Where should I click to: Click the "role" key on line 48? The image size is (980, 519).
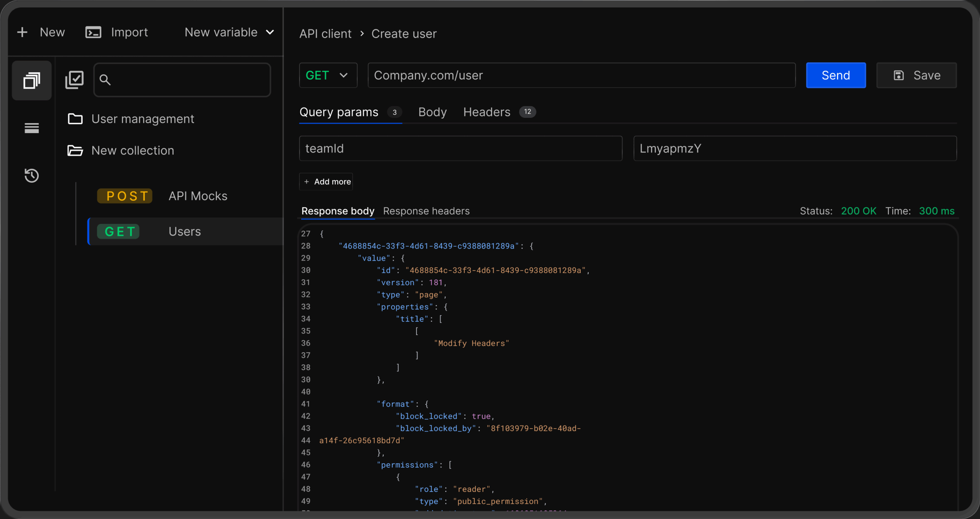(x=429, y=489)
